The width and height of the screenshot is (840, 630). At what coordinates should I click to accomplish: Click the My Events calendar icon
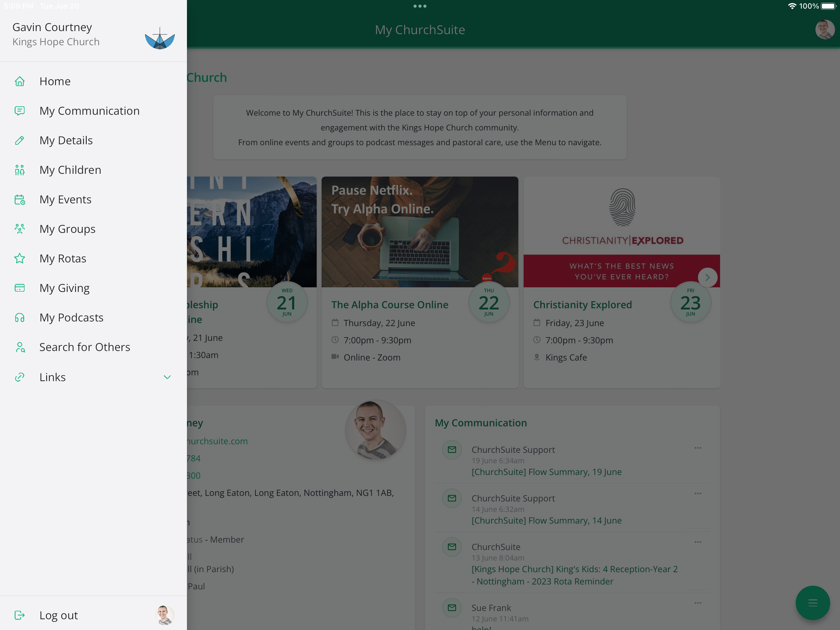coord(20,199)
